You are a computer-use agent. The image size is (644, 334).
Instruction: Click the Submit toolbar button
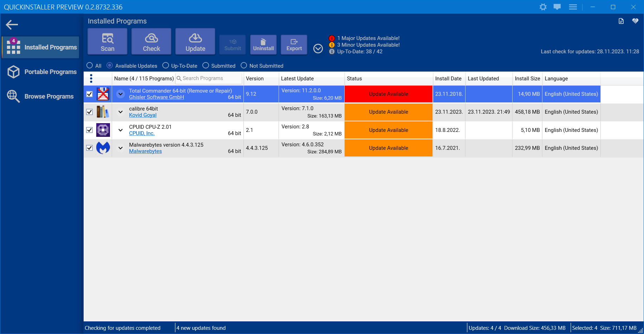233,45
